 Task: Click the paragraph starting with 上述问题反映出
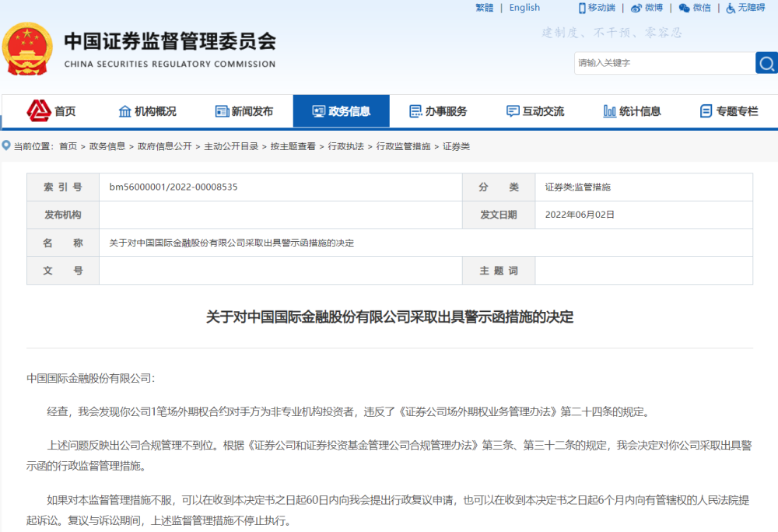coord(389,456)
